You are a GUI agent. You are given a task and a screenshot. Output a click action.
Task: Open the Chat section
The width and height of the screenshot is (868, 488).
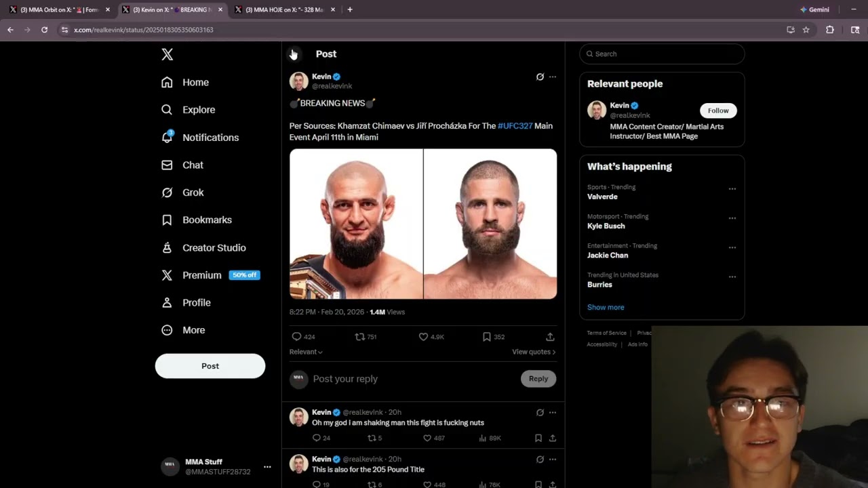(182, 165)
